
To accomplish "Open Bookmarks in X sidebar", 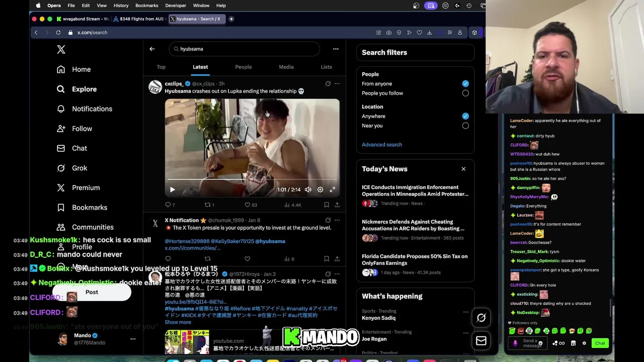I will (83, 207).
